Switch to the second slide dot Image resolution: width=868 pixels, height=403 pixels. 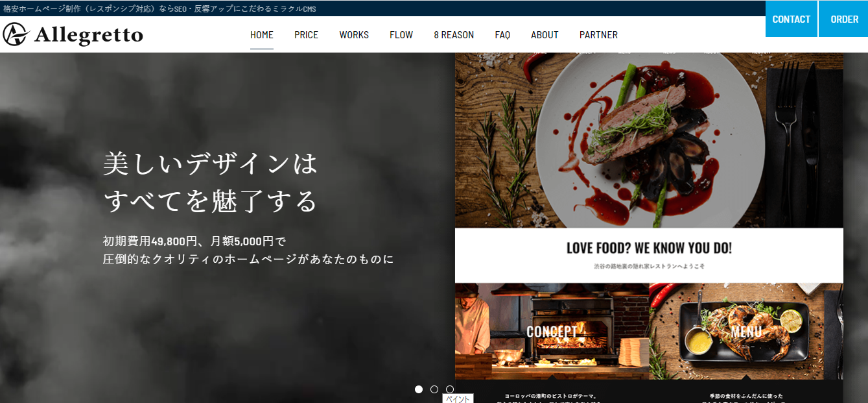(434, 389)
